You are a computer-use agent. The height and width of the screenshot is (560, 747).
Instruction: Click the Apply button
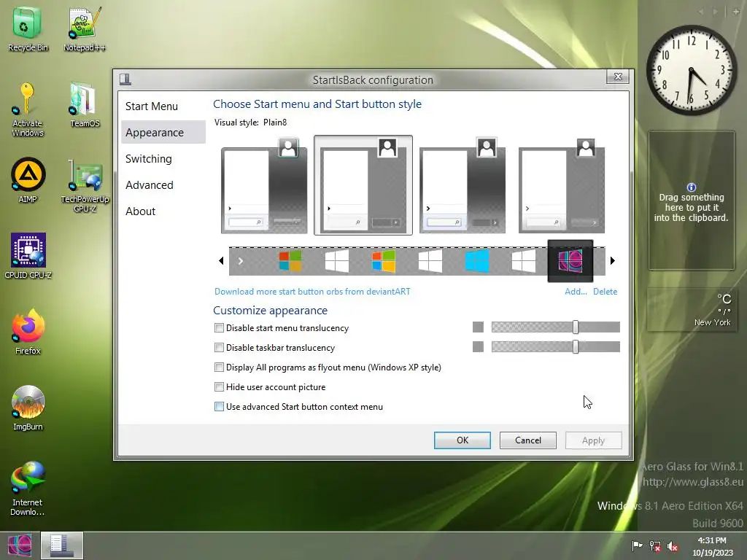point(593,440)
